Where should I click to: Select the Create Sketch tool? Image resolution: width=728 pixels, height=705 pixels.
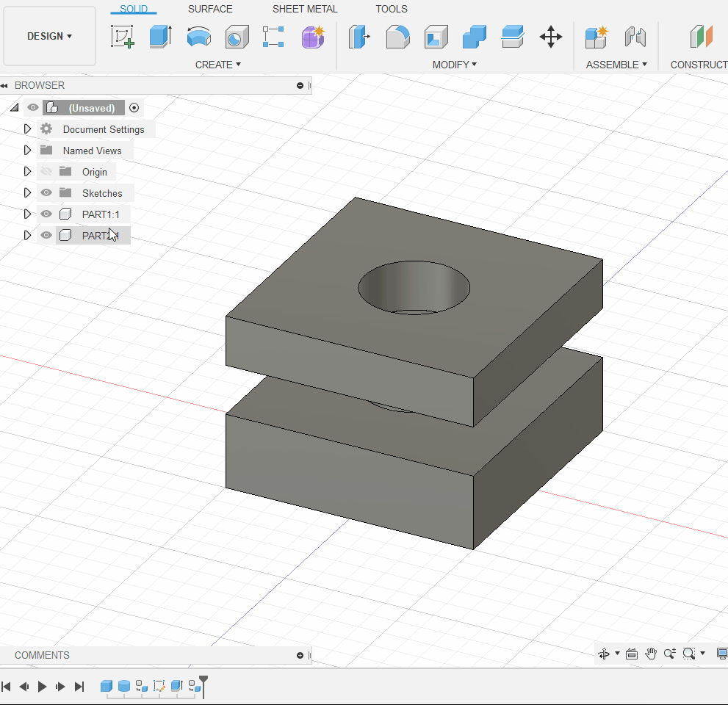pyautogui.click(x=123, y=35)
